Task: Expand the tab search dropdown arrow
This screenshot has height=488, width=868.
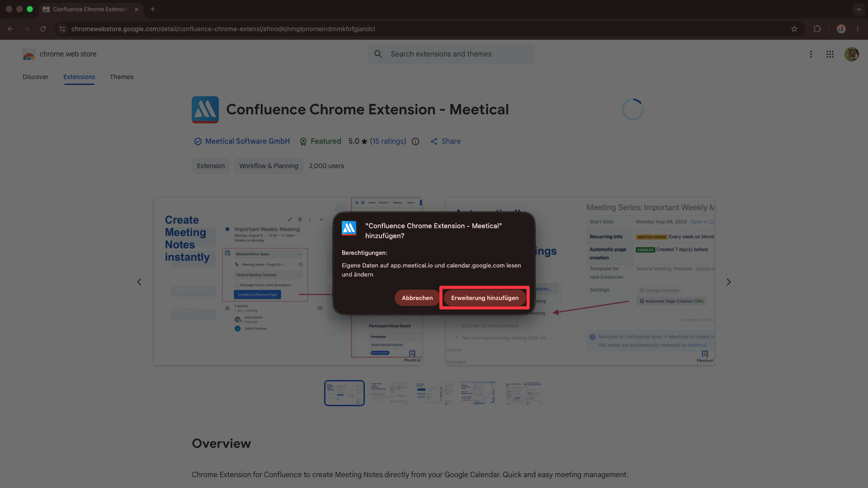Action: pos(859,9)
